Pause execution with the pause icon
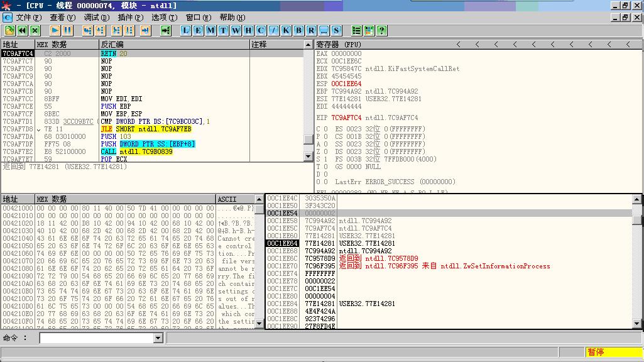Image resolution: width=644 pixels, height=362 pixels. [x=67, y=30]
